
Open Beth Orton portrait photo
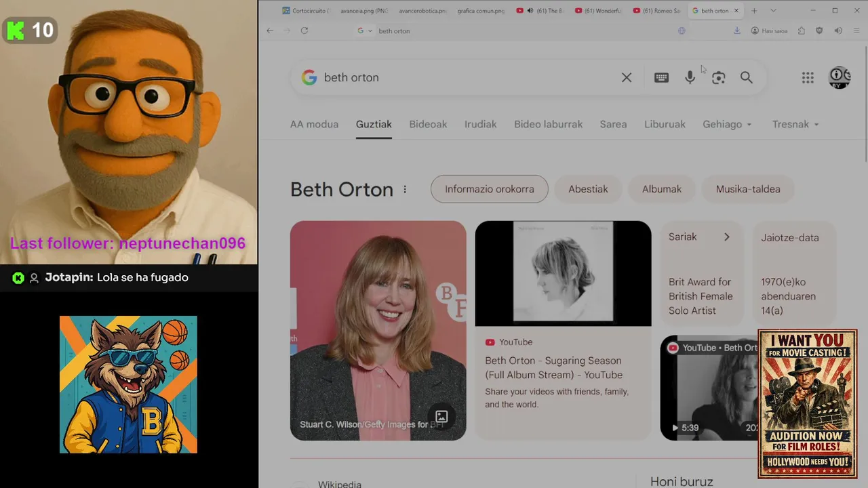click(378, 331)
